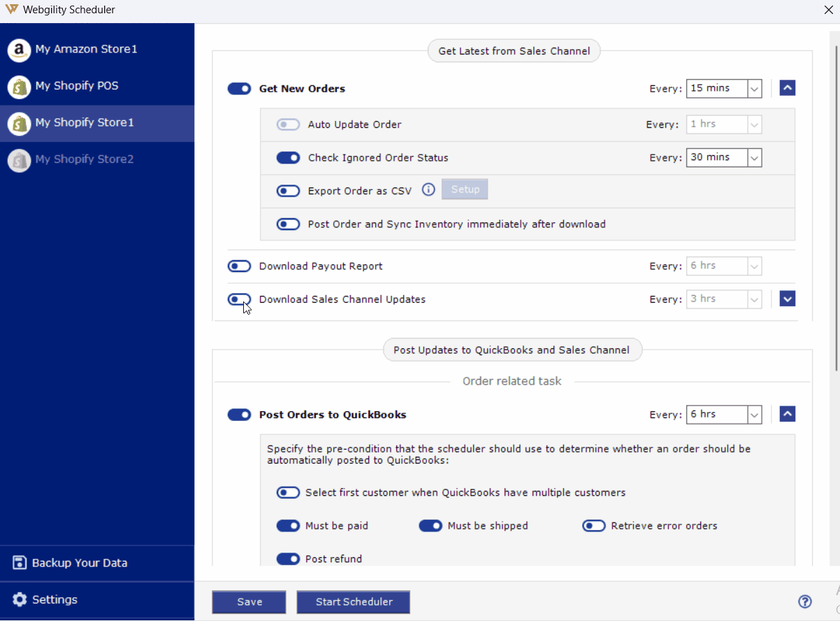The width and height of the screenshot is (840, 621).
Task: Select My Shopify POS in the sidebar
Action: coord(77,86)
